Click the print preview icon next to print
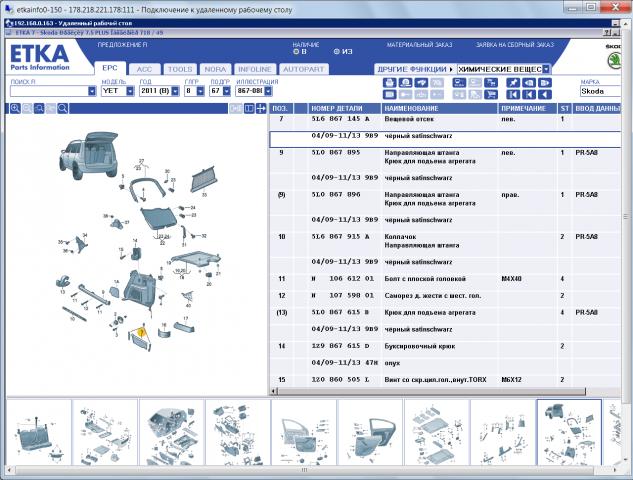This screenshot has width=633, height=480. [x=405, y=83]
